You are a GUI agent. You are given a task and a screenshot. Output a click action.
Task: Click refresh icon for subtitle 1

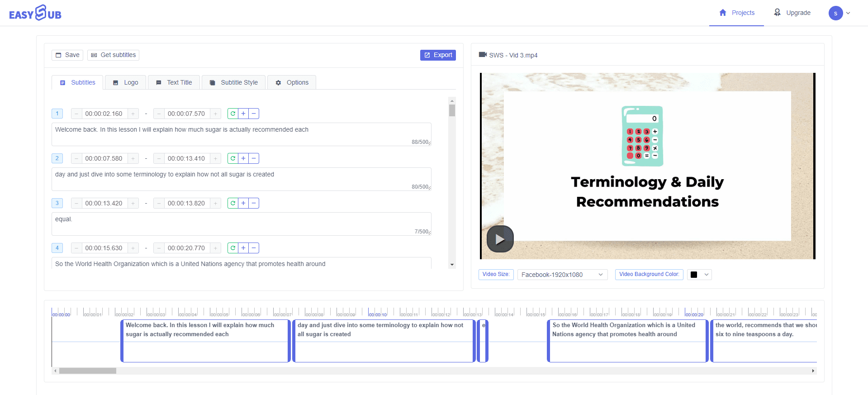[x=232, y=114]
